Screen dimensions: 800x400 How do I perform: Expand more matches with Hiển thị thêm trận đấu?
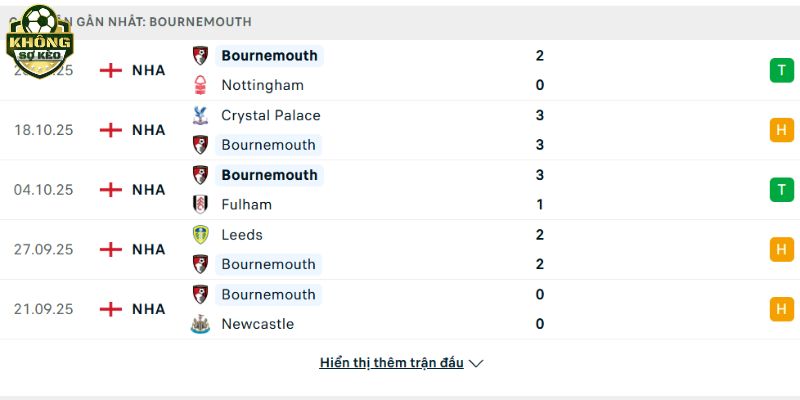[x=391, y=363]
